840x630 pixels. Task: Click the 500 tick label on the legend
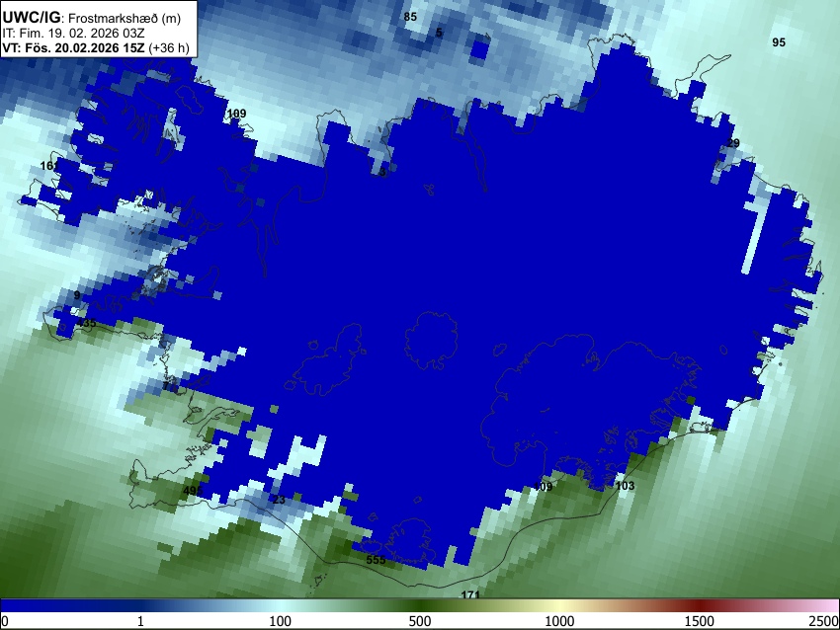420,621
